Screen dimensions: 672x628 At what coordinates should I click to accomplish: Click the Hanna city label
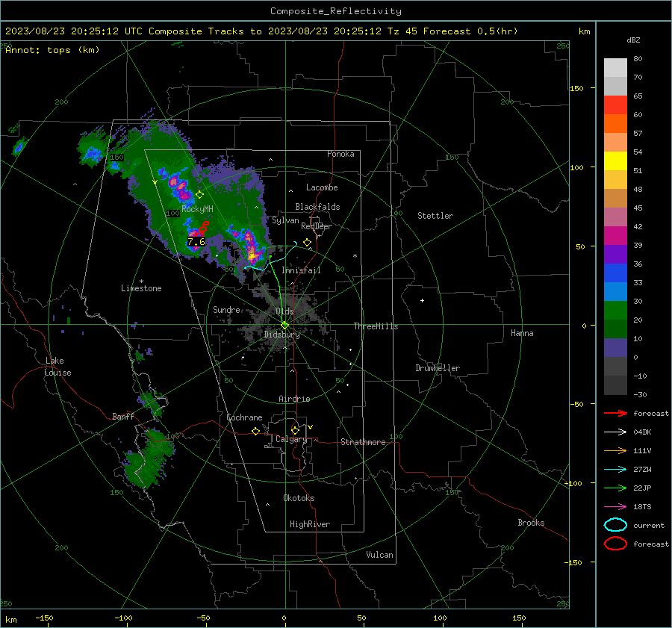pyautogui.click(x=522, y=333)
